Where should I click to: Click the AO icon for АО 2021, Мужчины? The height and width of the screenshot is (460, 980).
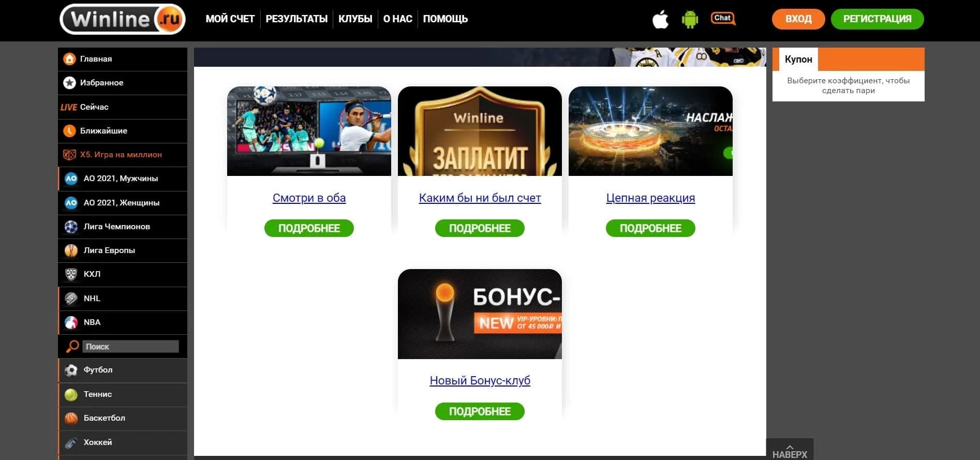(71, 179)
